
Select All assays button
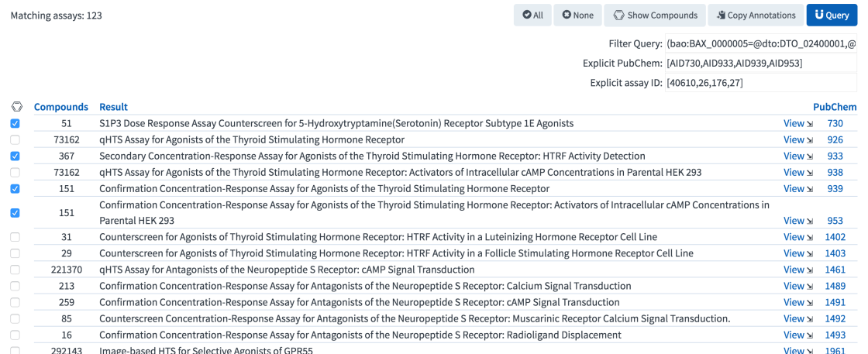(532, 15)
